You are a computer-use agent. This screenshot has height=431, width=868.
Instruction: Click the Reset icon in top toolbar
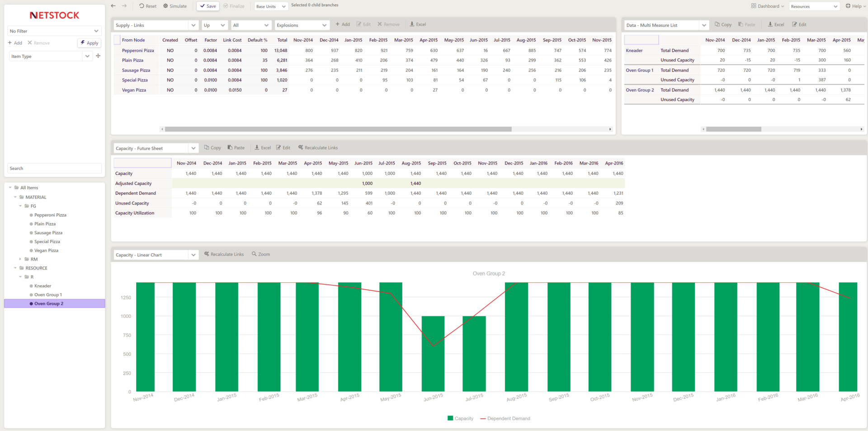point(142,6)
